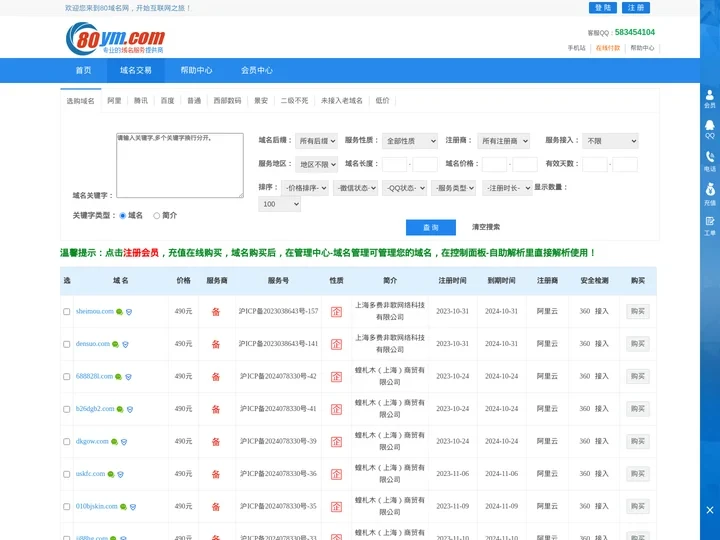Viewport: 720px width, 540px height.
Task: Click the 电话 phone sidebar icon
Action: click(709, 161)
